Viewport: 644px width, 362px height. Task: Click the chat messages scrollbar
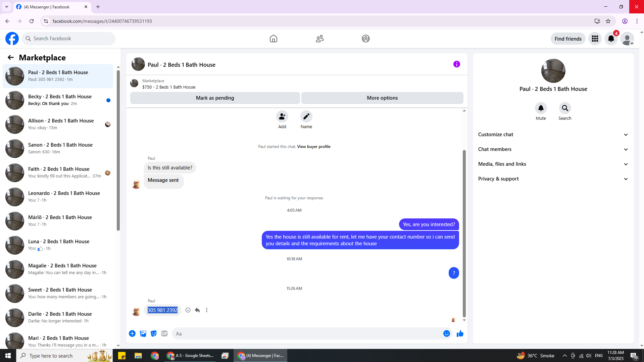pos(464,234)
